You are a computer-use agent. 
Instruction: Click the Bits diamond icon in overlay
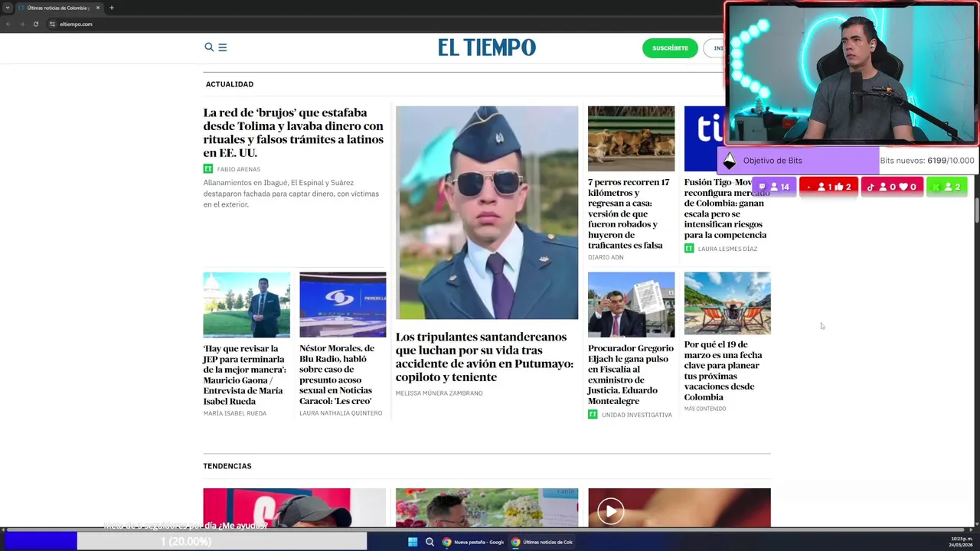pos(729,161)
